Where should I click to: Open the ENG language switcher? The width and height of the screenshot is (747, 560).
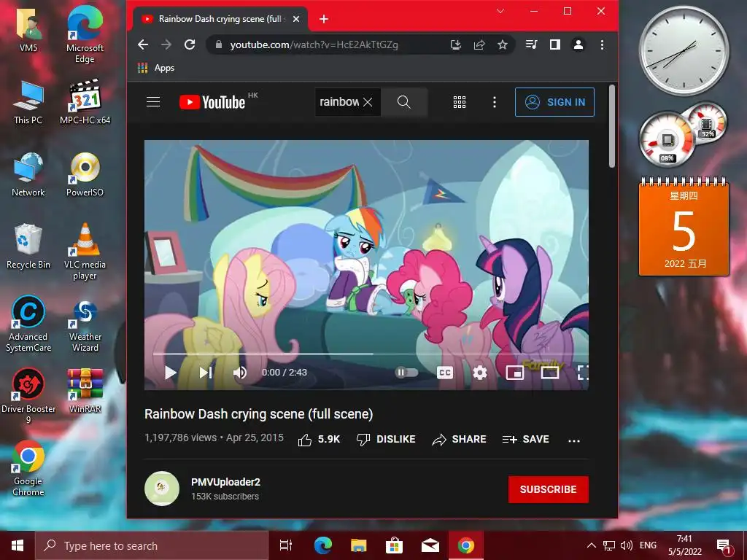648,545
